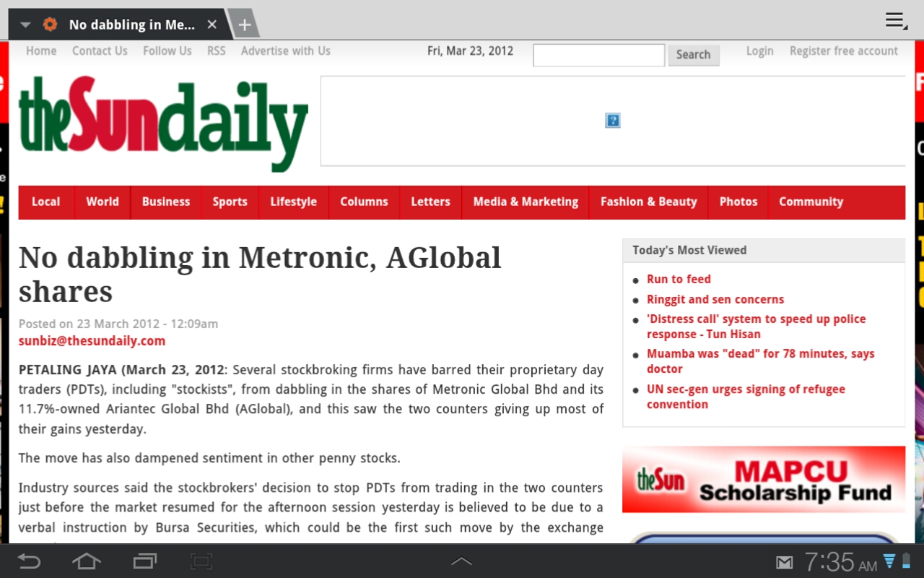This screenshot has width=924, height=578.
Task: Select the Sports menu item
Action: 230,202
